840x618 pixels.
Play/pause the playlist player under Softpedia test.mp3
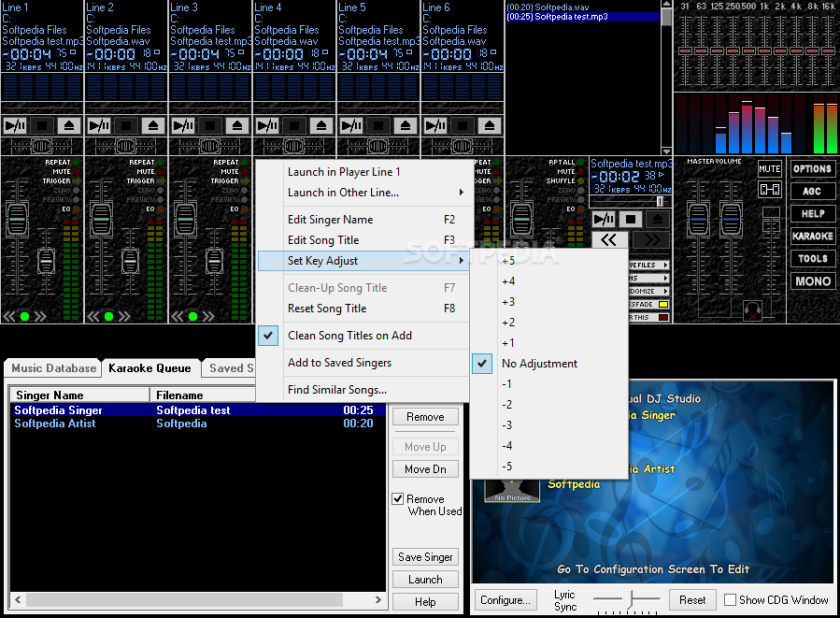coord(604,219)
